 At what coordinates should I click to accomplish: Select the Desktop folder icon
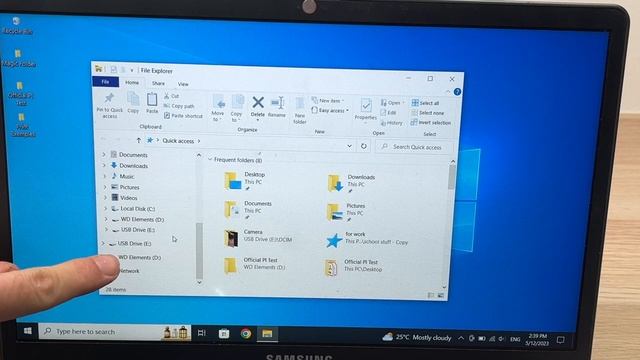tap(233, 181)
